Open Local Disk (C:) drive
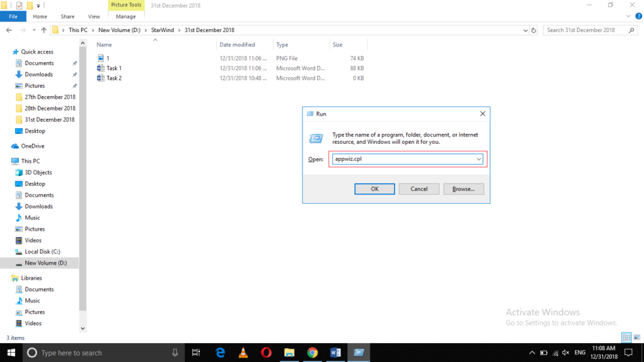 [42, 251]
